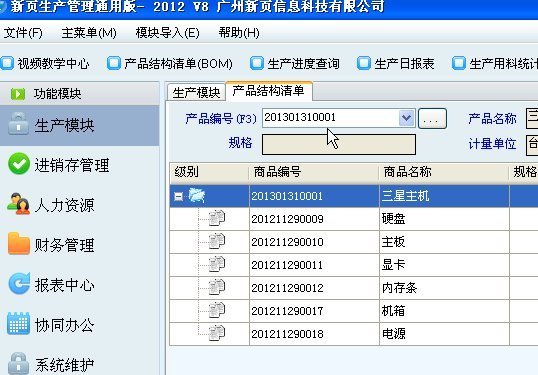Switch to the 产品结构清单 tab

pyautogui.click(x=268, y=91)
